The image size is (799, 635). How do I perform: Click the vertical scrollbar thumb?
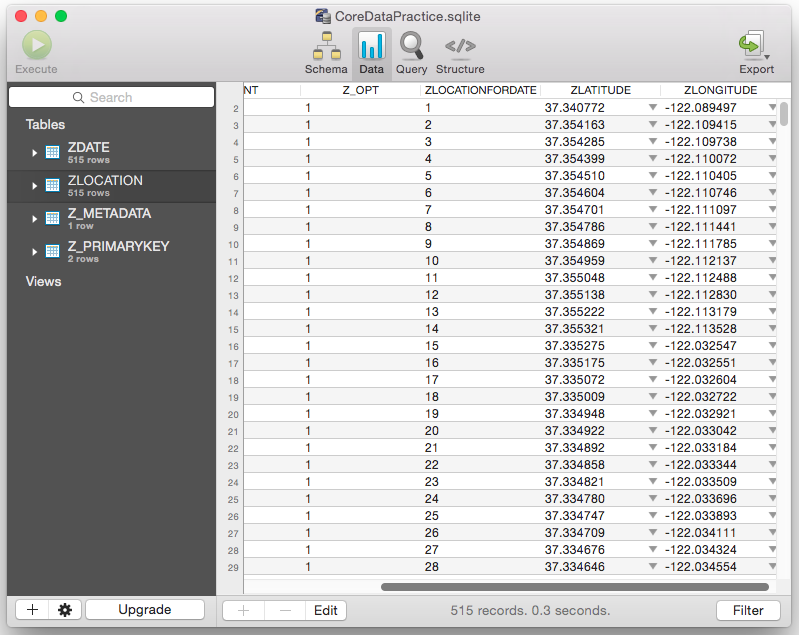pos(784,114)
